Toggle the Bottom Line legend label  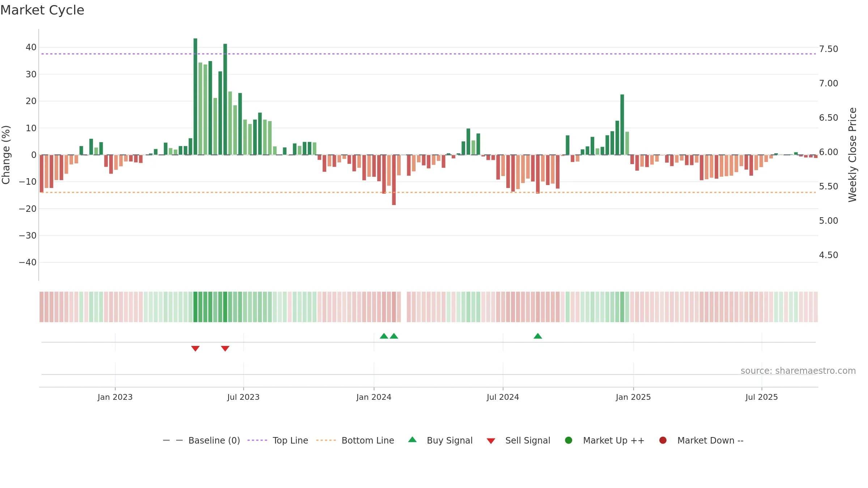point(368,440)
